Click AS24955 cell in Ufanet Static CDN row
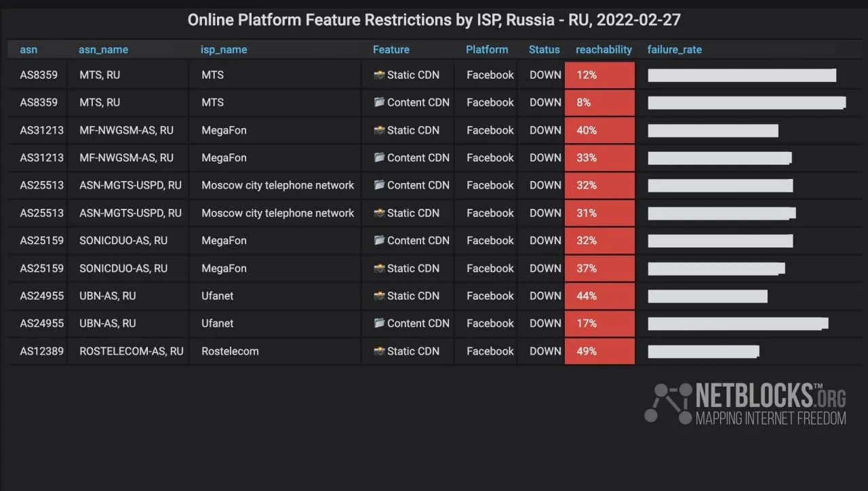Viewport: 868px width, 491px height. [x=41, y=296]
